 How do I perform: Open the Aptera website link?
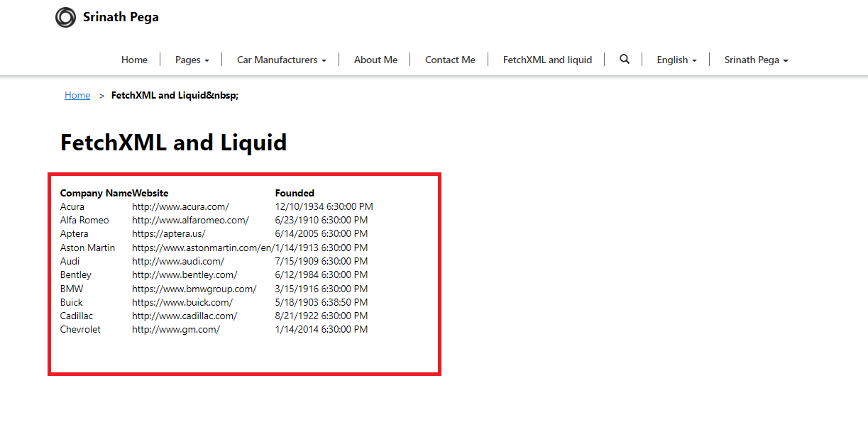click(x=168, y=233)
